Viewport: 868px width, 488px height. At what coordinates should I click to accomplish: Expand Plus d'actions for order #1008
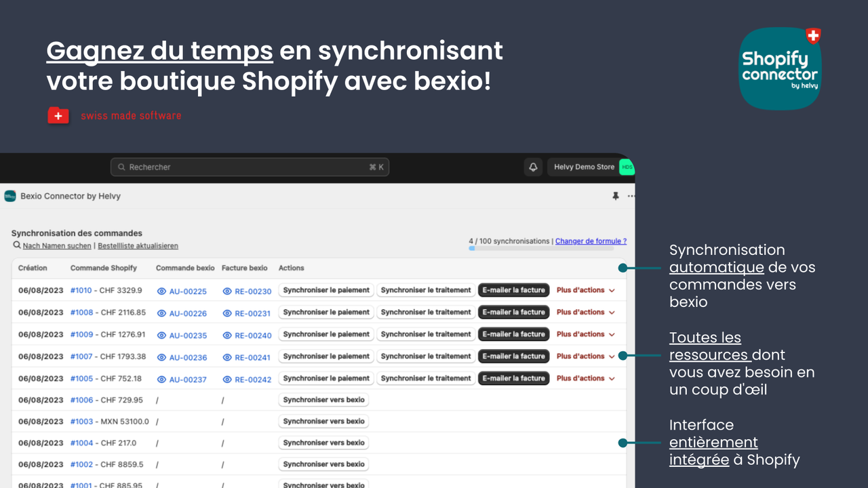pyautogui.click(x=586, y=312)
